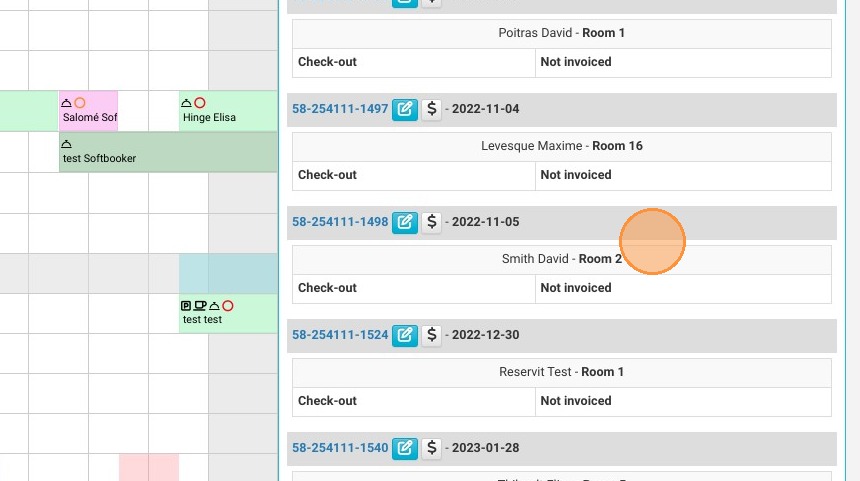
Task: Select the test test booking block
Action: click(x=228, y=313)
